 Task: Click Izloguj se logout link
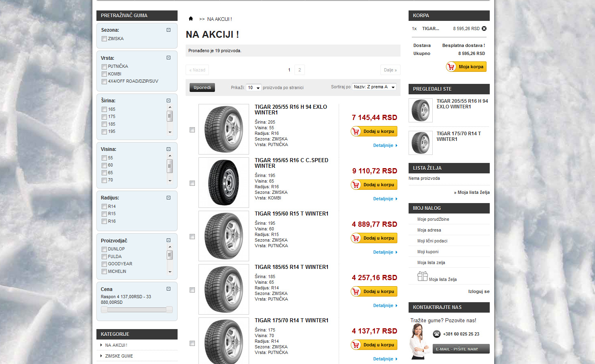[479, 291]
